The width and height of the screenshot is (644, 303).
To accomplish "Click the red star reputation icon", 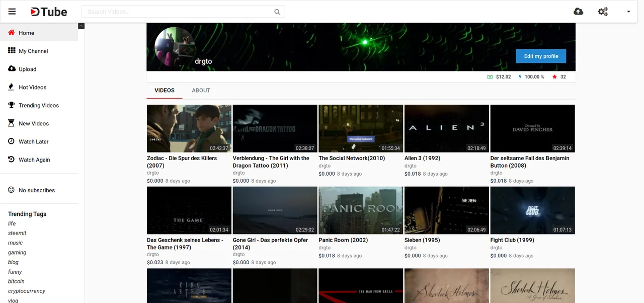I will tap(554, 77).
